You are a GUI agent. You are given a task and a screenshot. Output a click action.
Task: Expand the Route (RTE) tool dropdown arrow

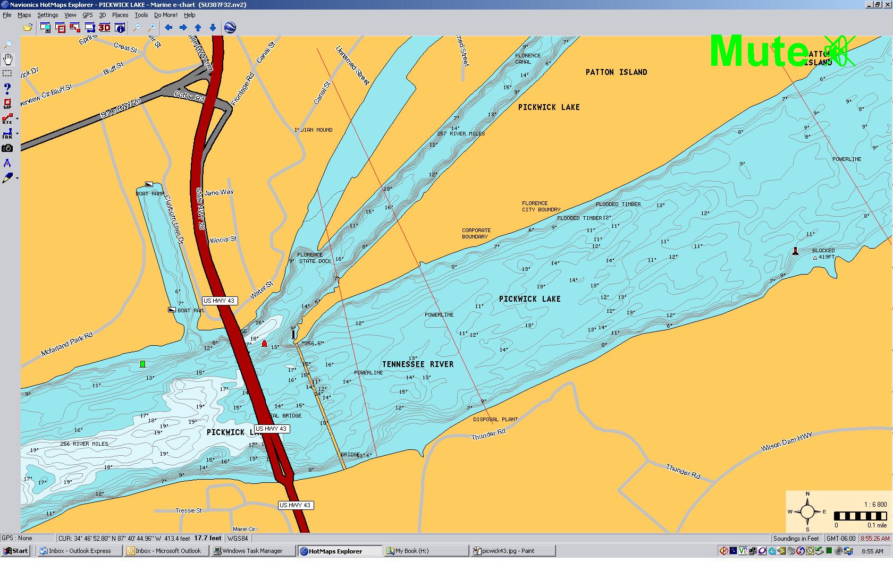point(18,119)
